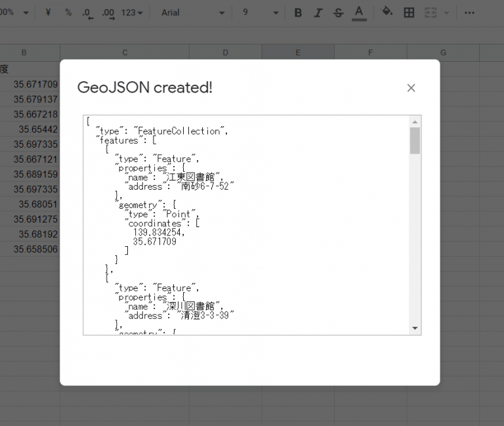Screen dimensions: 504x426
Task: Select column C header
Action: [x=125, y=53]
